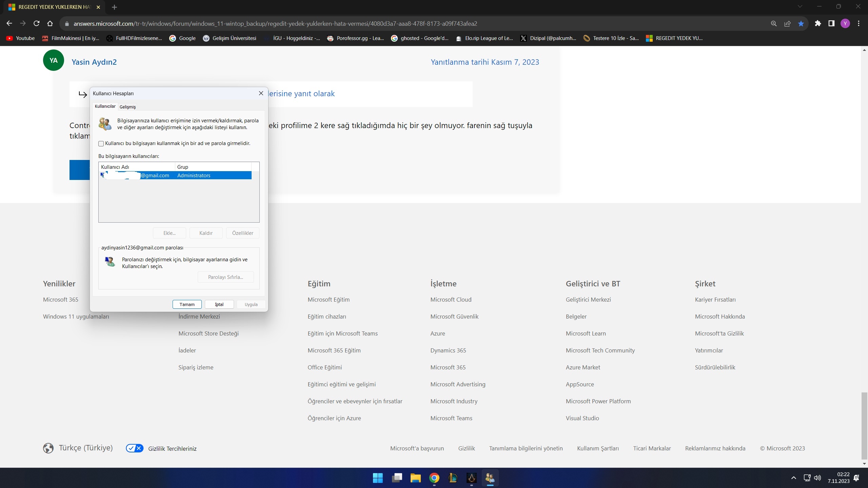Open the Chrome profile avatar Y
Screen dimensions: 868x488
click(845, 23)
